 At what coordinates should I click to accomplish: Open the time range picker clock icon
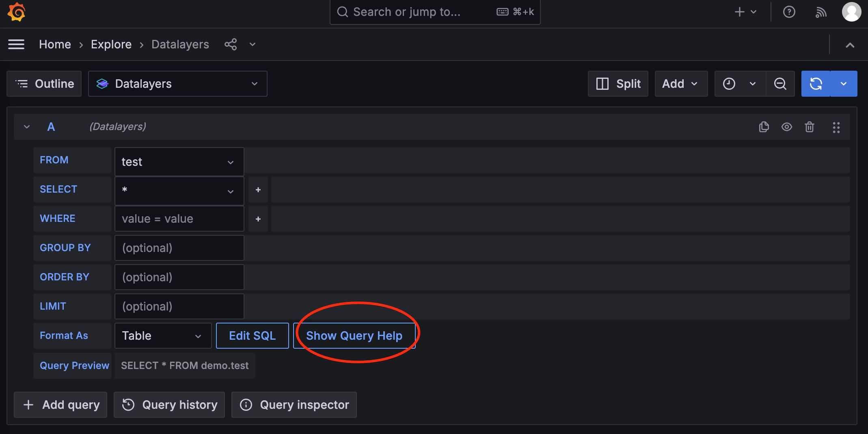[730, 84]
